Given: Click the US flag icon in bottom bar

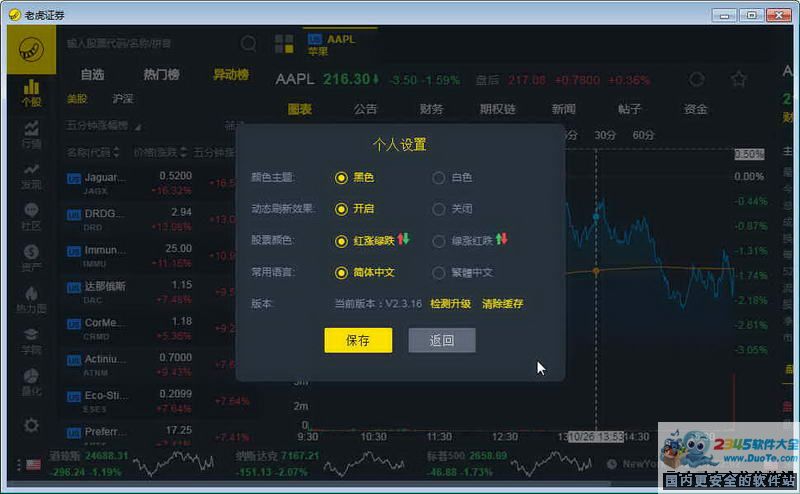Looking at the screenshot, I should click(x=34, y=464).
